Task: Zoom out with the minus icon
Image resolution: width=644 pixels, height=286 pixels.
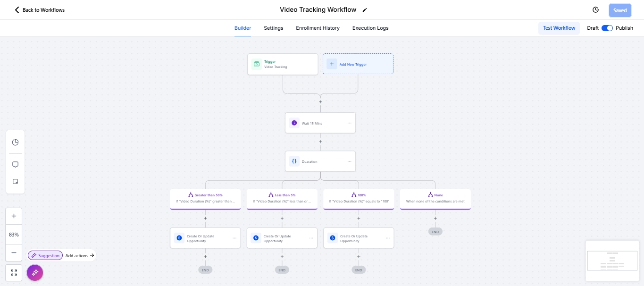Action: [x=14, y=252]
